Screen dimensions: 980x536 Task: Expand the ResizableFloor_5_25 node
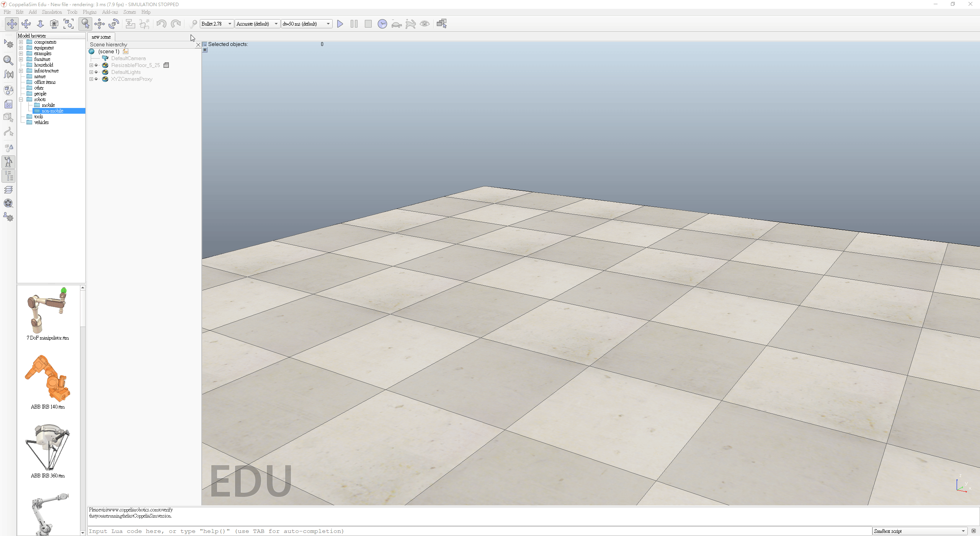pos(91,65)
